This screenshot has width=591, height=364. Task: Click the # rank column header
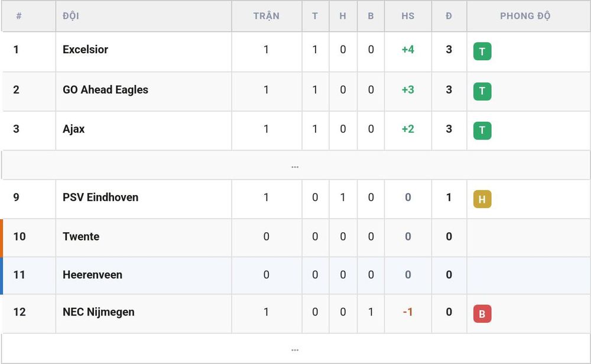pyautogui.click(x=19, y=16)
